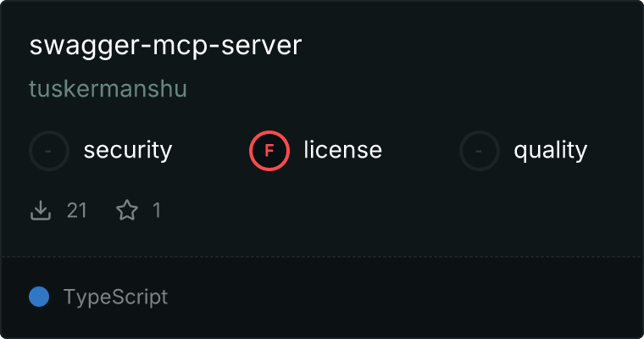
Task: Select the license label text
Action: (x=343, y=149)
